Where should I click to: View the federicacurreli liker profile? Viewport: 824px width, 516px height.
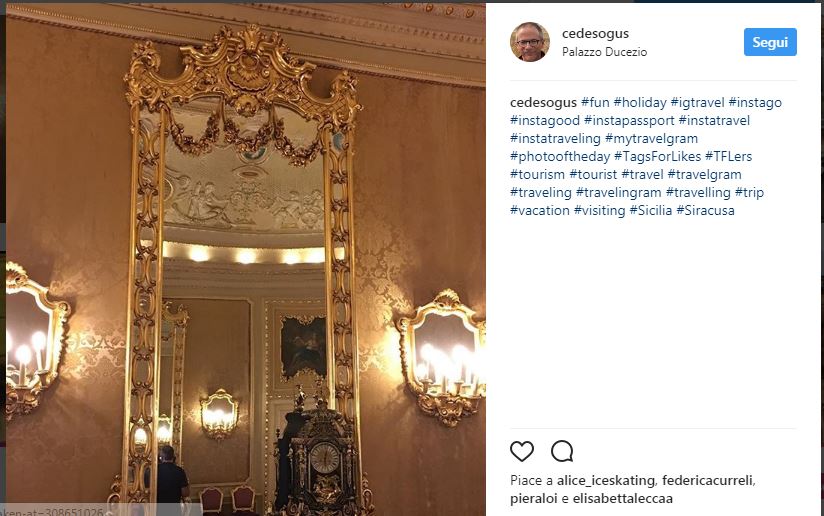coord(707,481)
